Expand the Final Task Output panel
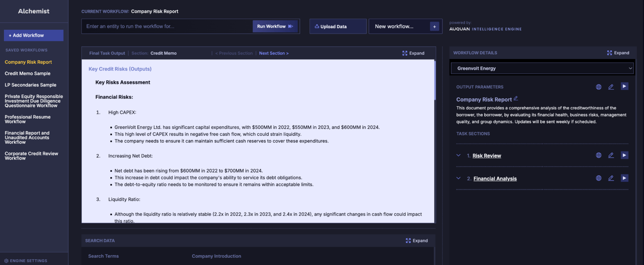The height and width of the screenshot is (265, 644). coord(413,53)
